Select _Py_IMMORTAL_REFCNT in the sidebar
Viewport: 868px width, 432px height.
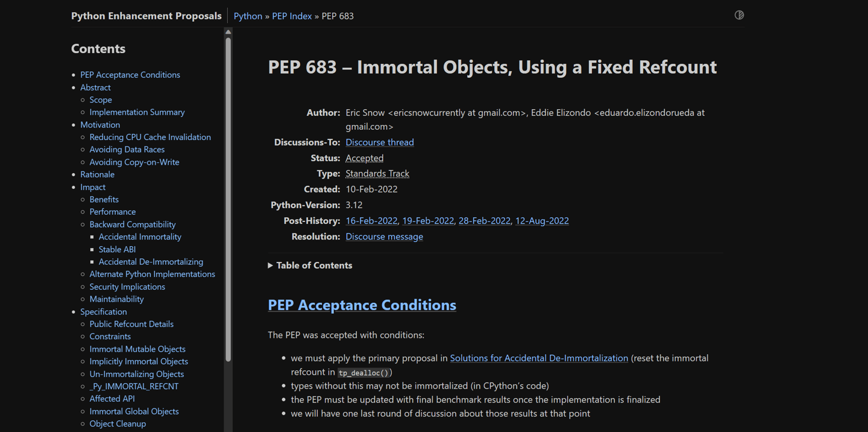click(x=134, y=386)
